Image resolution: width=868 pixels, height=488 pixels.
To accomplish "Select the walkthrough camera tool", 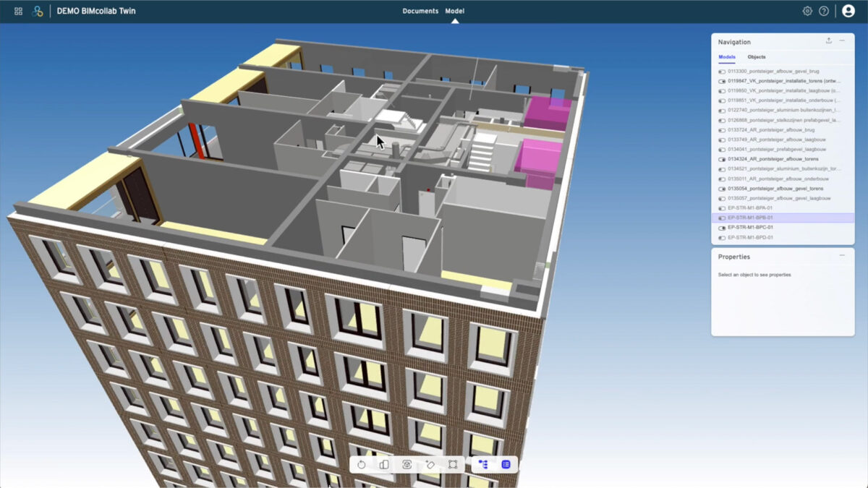I will tap(407, 465).
